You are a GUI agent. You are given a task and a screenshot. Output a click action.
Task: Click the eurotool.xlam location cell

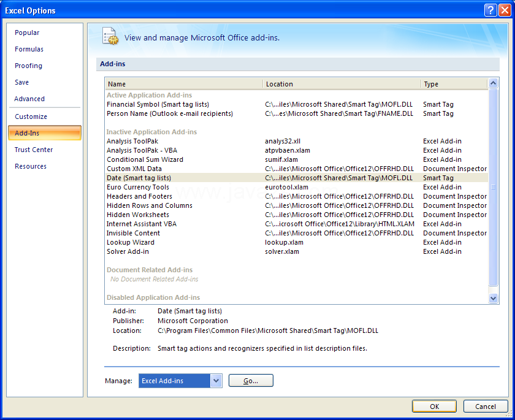point(286,187)
